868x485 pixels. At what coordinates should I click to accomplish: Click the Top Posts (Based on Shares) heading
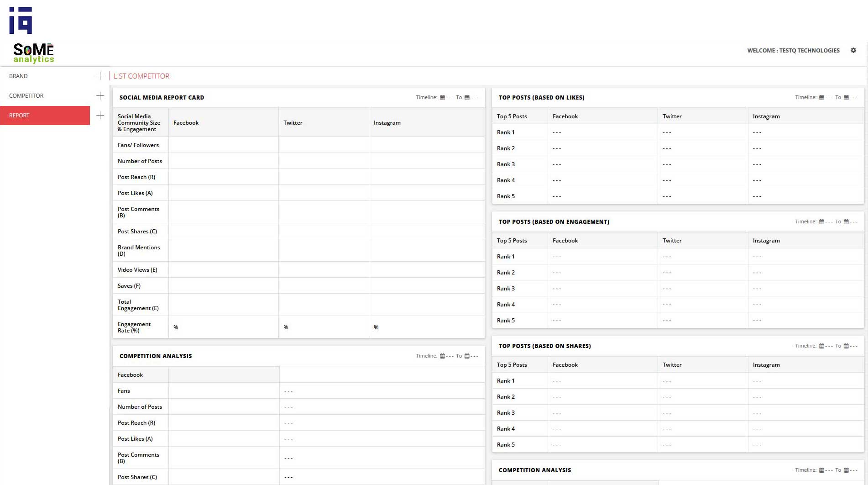point(544,346)
